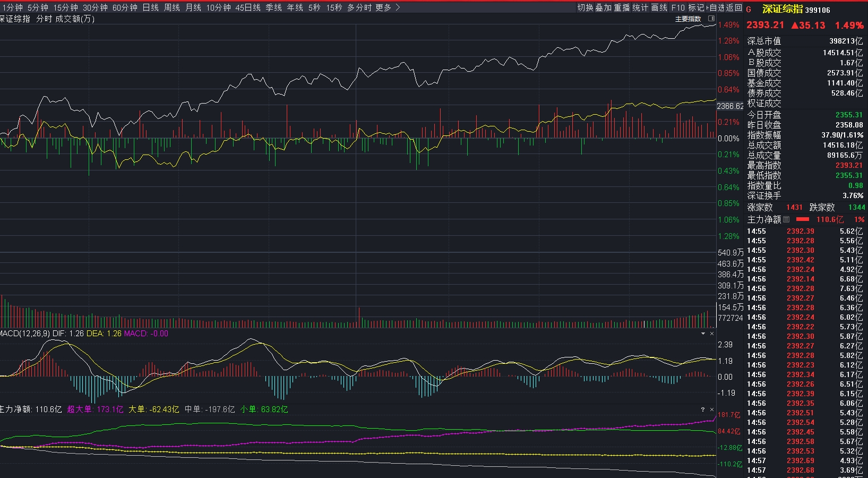
Task: Click the 主力净额: 110.6亿 legend
Action: point(31,409)
